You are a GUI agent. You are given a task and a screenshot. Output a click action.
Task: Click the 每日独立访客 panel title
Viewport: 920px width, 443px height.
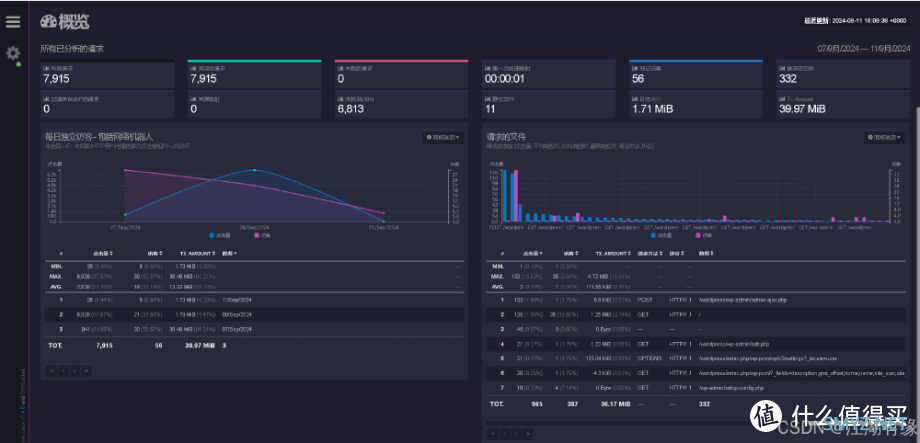(x=99, y=136)
